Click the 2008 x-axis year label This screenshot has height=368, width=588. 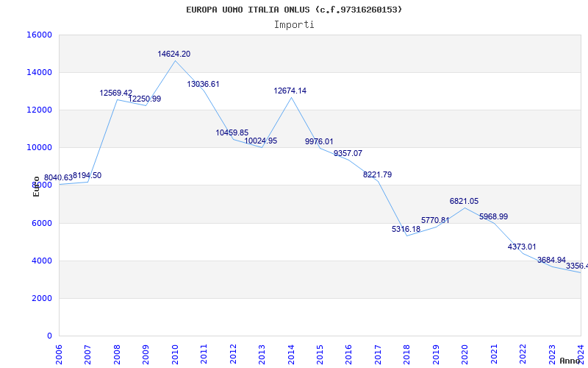pyautogui.click(x=117, y=354)
